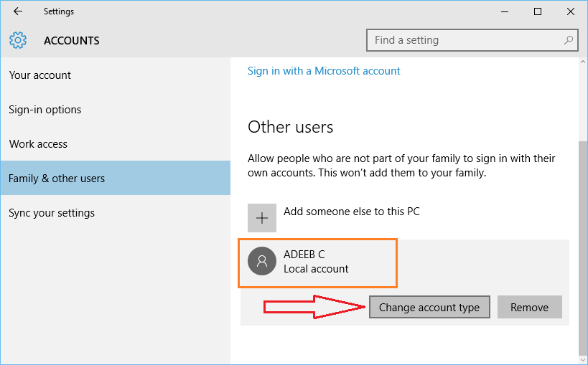Click the Local account label
Screen dimensions: 588x365
pyautogui.click(x=316, y=269)
